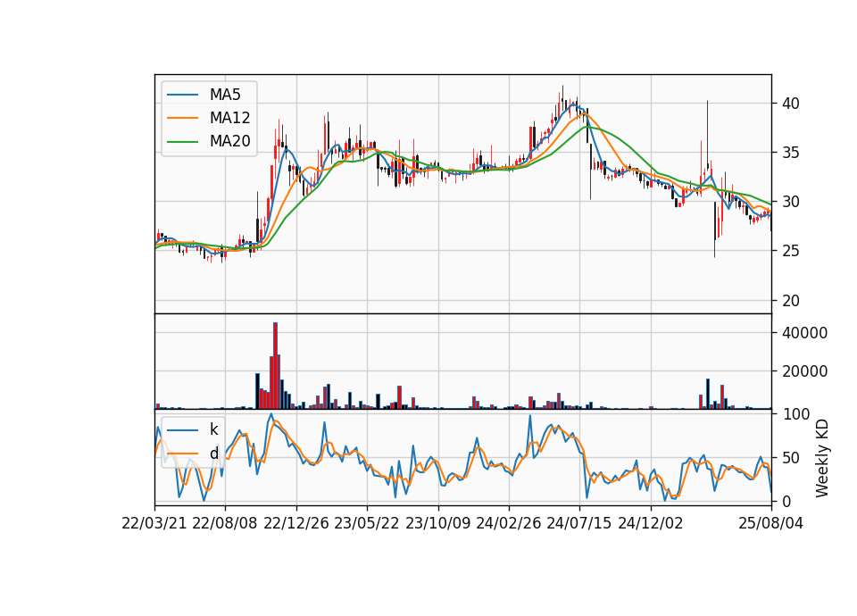
Task: Click the tallest red volume bar
Action: (x=276, y=366)
